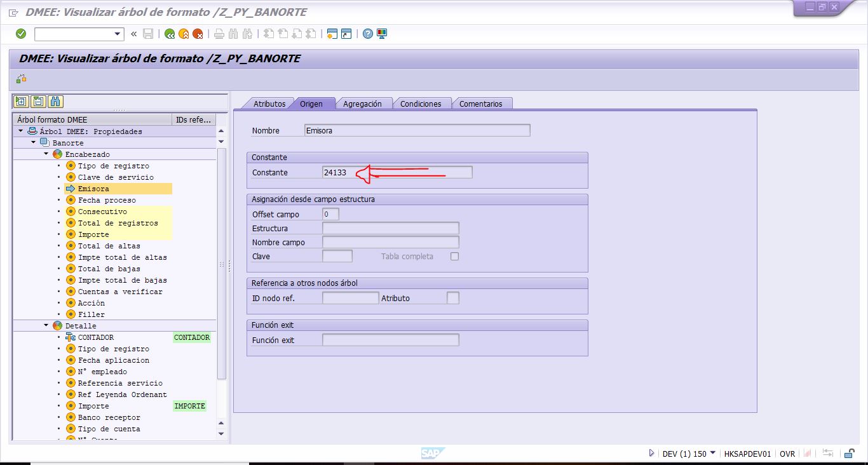Switch to the Condiciones tab
The height and width of the screenshot is (465, 868).
pos(421,104)
